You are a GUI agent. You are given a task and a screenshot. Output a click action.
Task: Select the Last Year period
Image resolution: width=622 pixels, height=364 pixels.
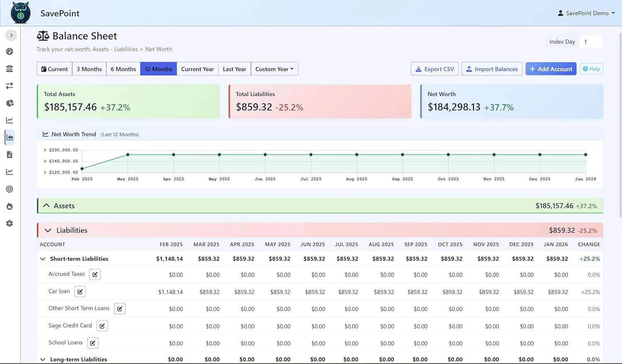point(234,69)
